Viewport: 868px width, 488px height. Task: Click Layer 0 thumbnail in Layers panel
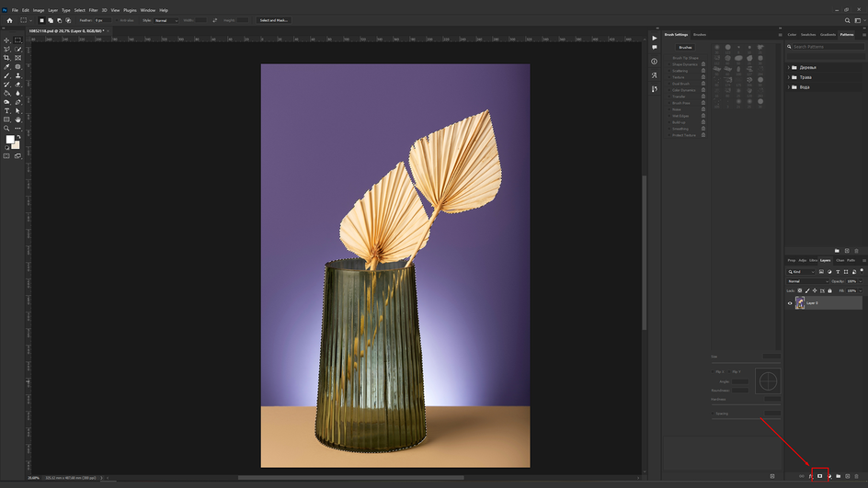(x=800, y=302)
